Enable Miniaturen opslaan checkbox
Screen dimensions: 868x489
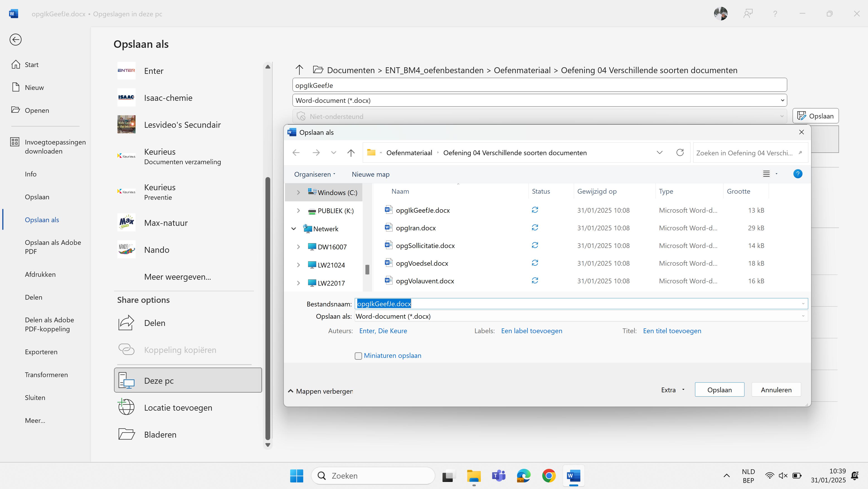(x=358, y=356)
